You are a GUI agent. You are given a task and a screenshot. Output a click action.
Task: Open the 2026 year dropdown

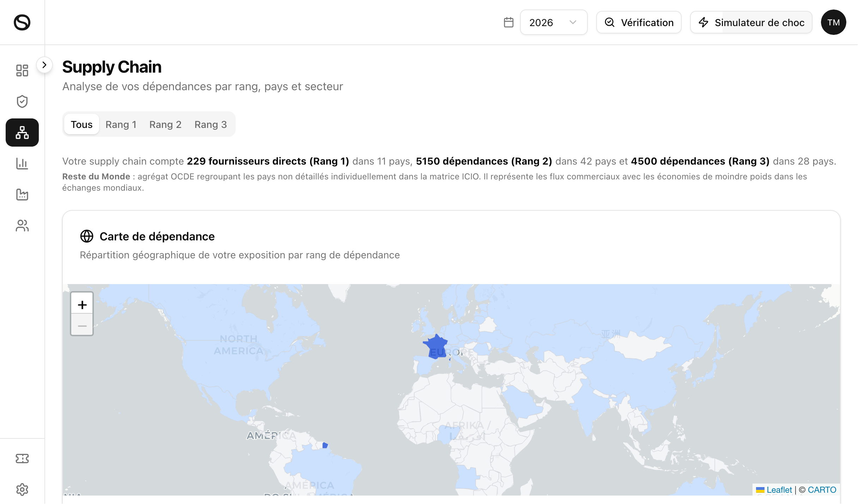pos(553,22)
